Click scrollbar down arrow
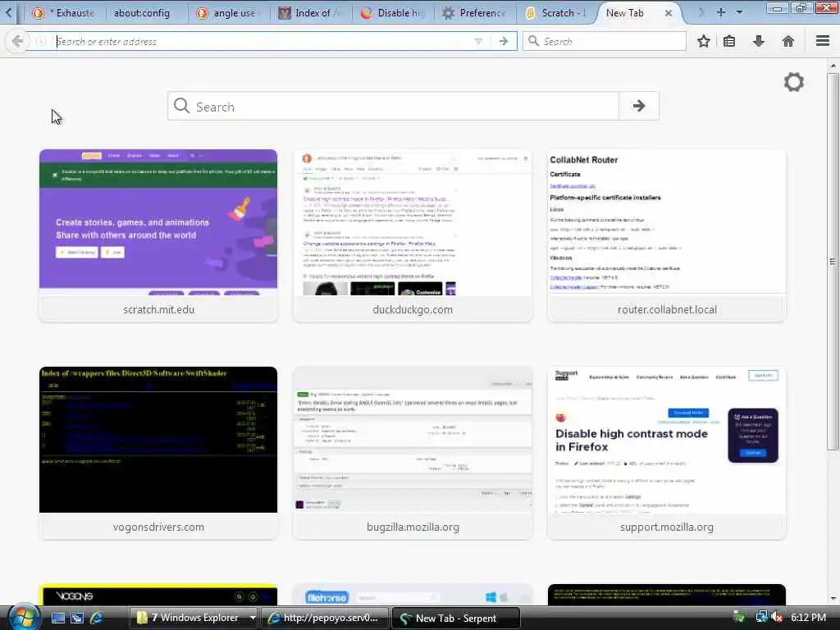 (833, 598)
